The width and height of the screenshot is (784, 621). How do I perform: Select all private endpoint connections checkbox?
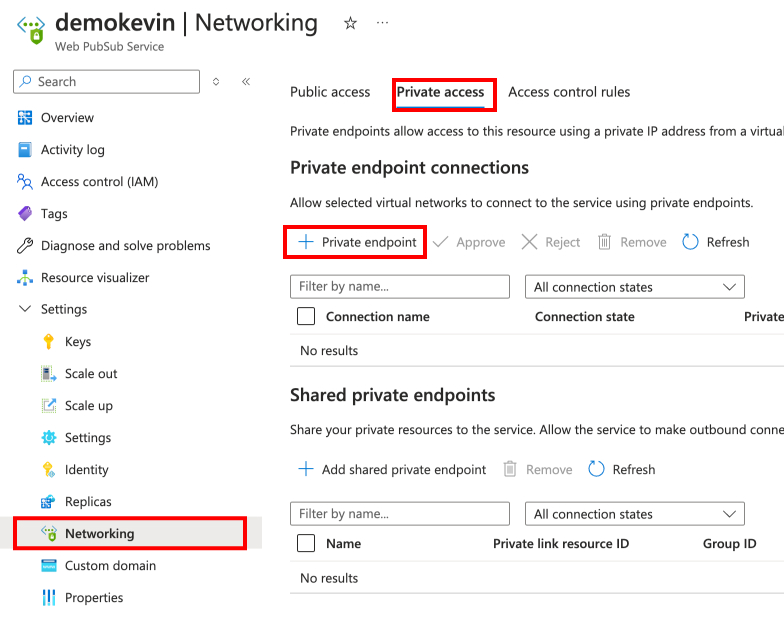(306, 317)
